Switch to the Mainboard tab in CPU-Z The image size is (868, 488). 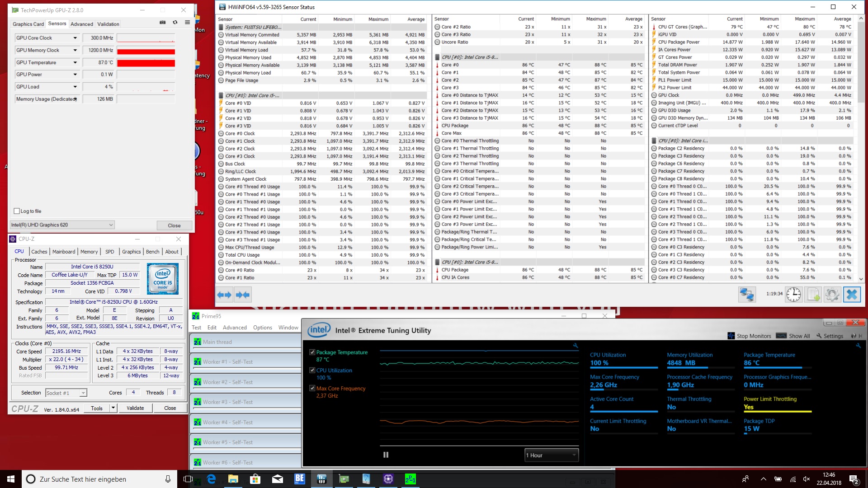(x=64, y=252)
